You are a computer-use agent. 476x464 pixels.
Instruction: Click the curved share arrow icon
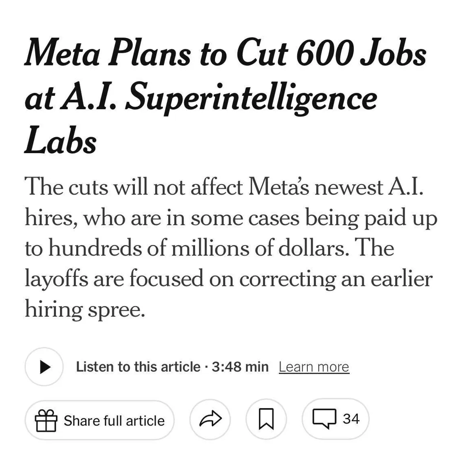210,420
